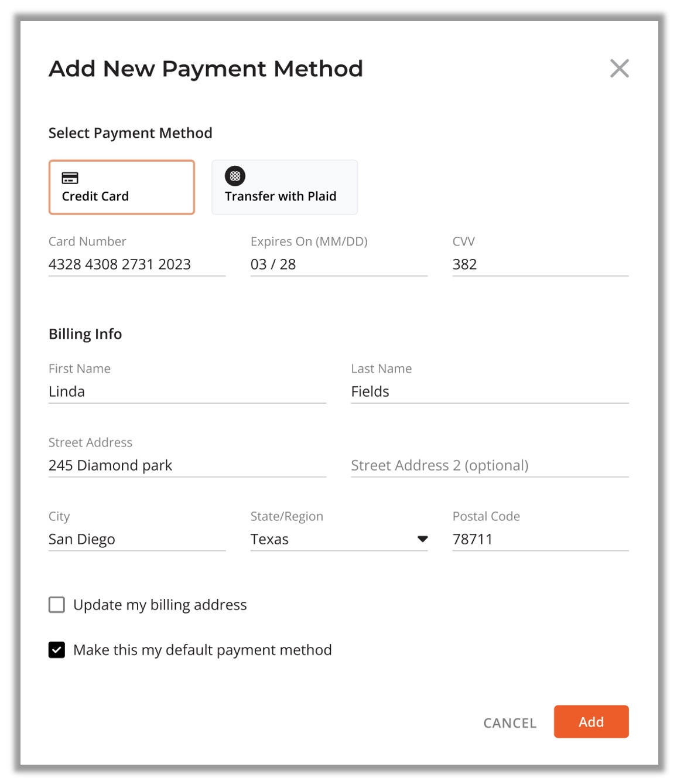Open the Texas state selector
The image size is (677, 784).
click(339, 539)
